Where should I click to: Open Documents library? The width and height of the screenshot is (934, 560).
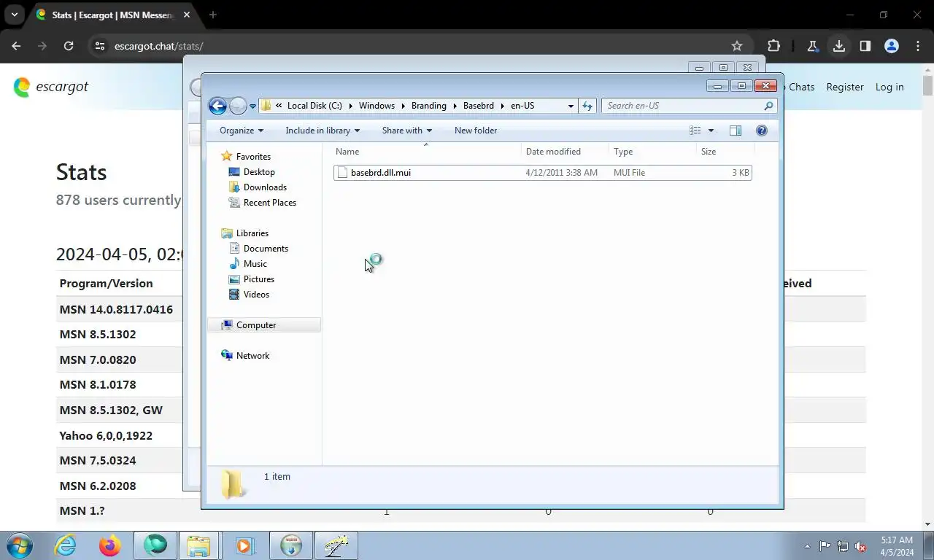266,249
